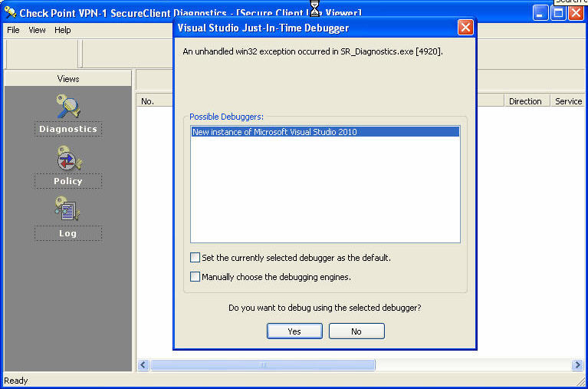Open the Diagnostics view icon
Screen dimensions: 588x389
[68, 107]
